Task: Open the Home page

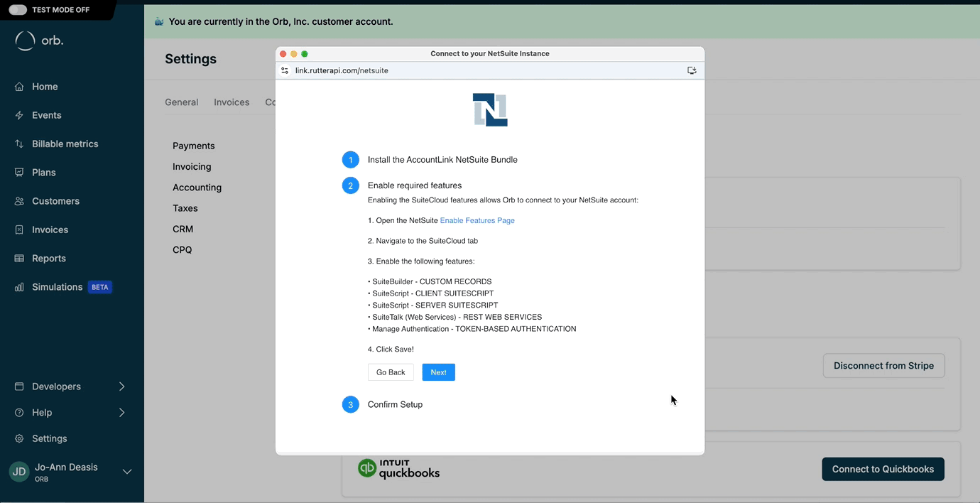Action: pyautogui.click(x=45, y=87)
